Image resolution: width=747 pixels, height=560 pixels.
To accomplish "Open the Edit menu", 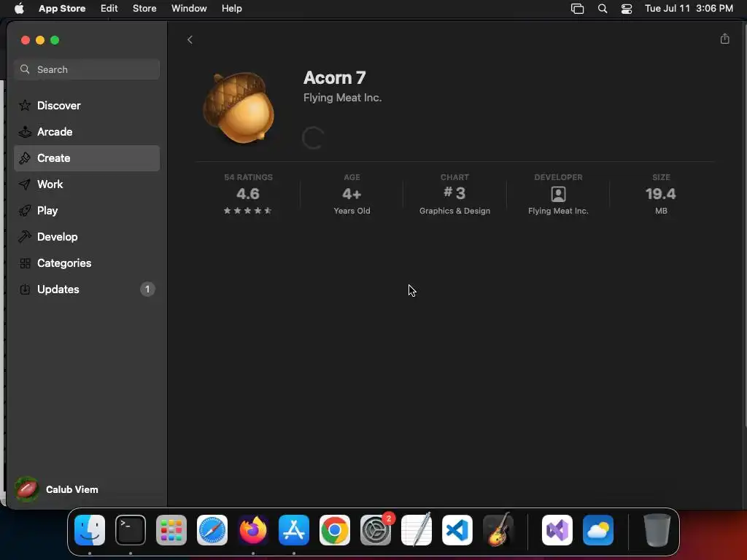I will [109, 9].
